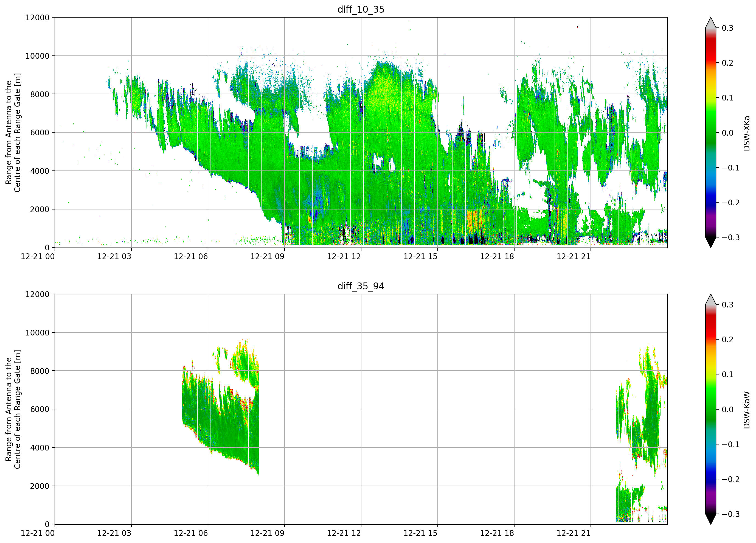Click top plot x-axis label 12-21 00
The image size is (756, 543).
[38, 256]
